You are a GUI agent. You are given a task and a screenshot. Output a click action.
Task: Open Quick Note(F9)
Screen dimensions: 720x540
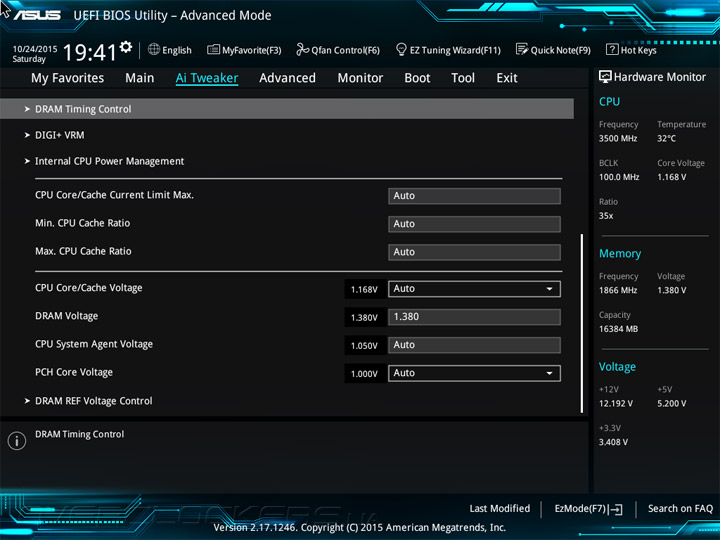click(x=553, y=50)
